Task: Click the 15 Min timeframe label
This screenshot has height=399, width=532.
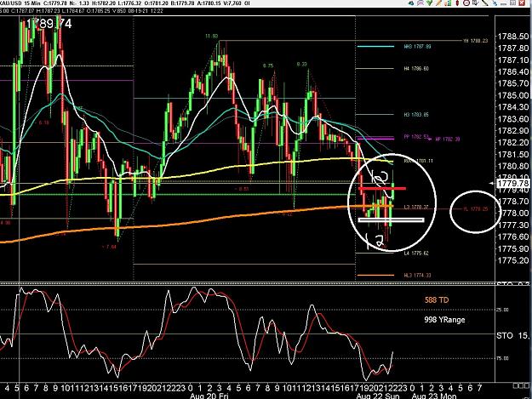Action: pos(32,3)
